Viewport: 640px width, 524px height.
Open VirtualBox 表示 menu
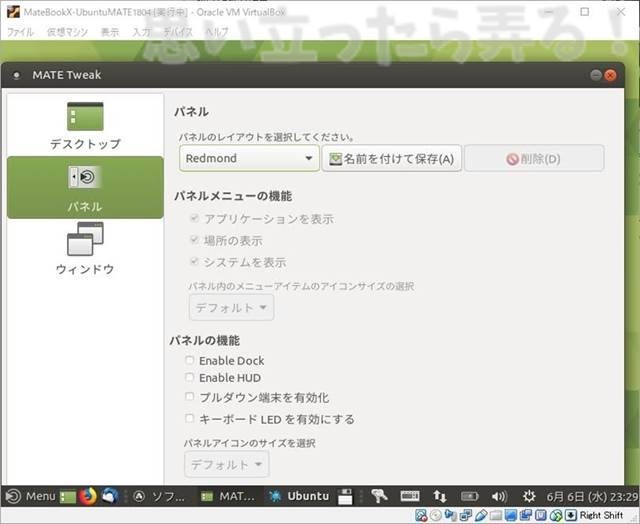coord(110,32)
